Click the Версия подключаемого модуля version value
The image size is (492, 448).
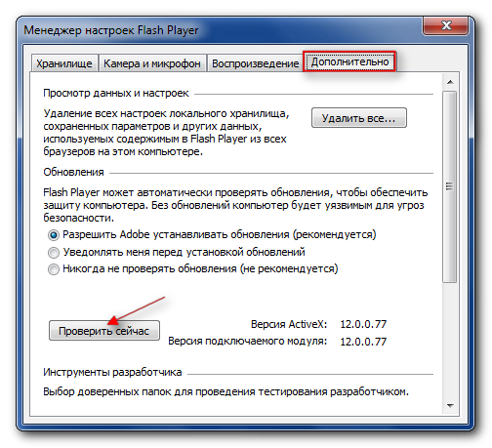363,342
